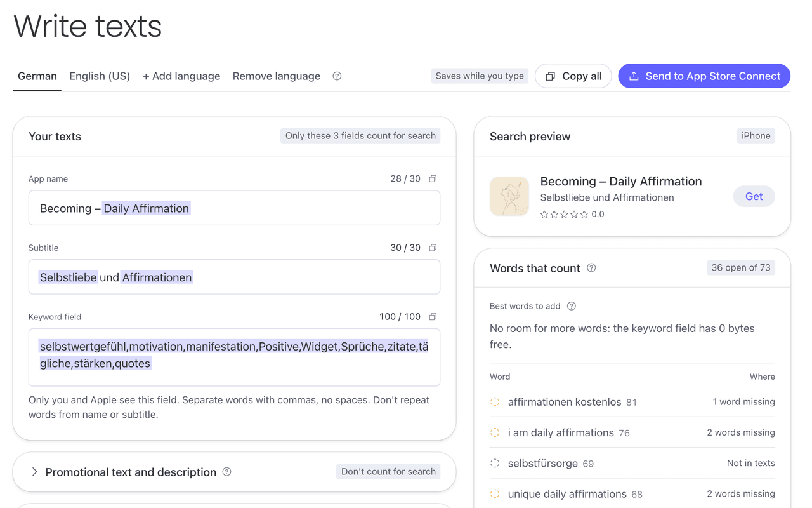Copy the App name field text
This screenshot has width=812, height=508.
click(433, 179)
